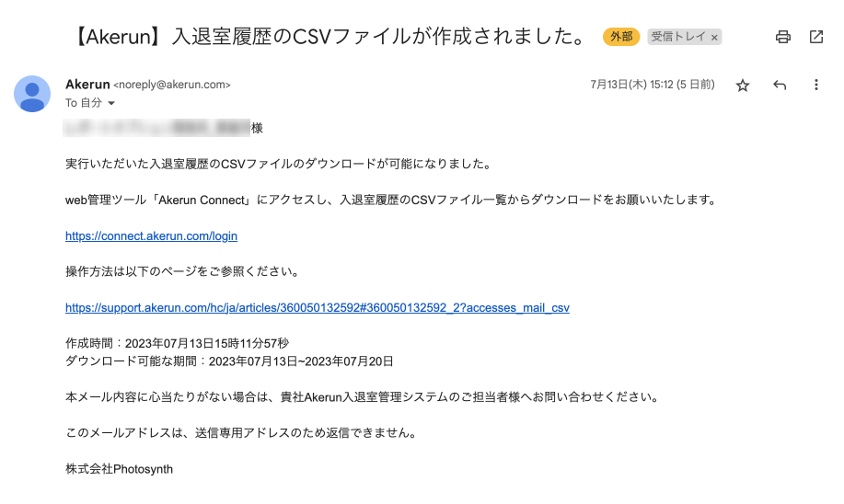Click the sender's profile avatar

(32, 93)
